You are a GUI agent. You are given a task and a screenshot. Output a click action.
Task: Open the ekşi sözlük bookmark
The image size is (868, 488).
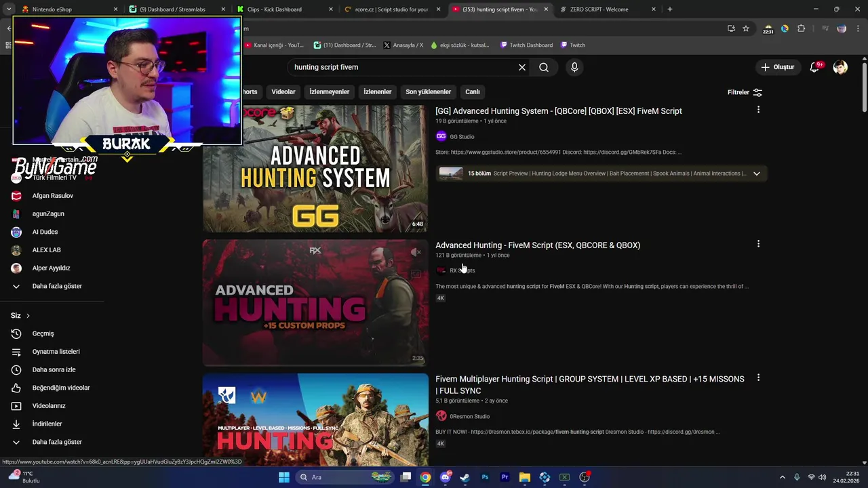tap(460, 45)
